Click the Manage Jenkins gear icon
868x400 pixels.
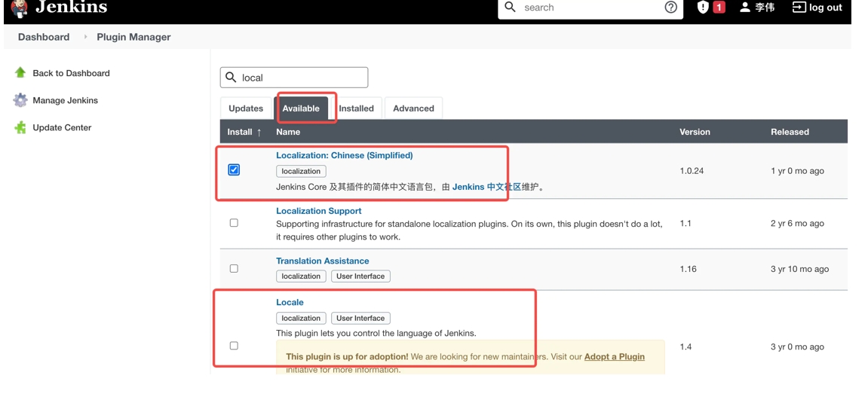[20, 100]
